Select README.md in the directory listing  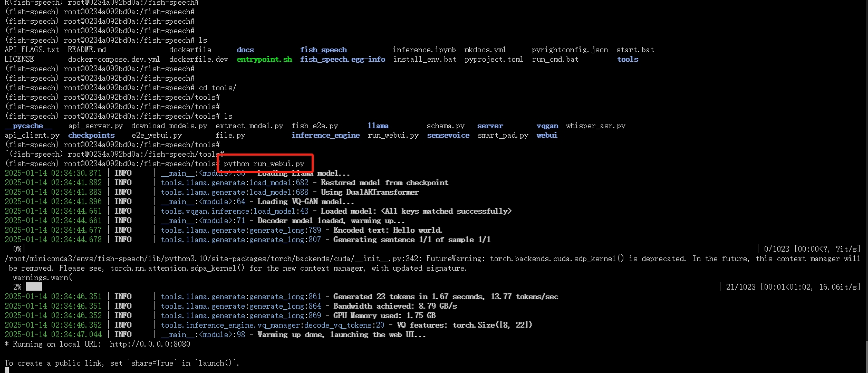pyautogui.click(x=87, y=50)
